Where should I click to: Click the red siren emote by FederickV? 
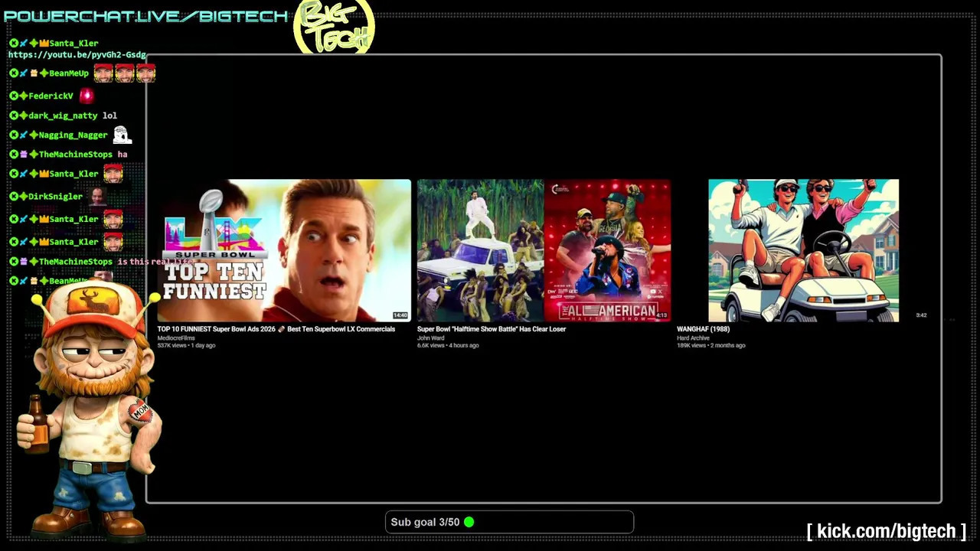87,96
